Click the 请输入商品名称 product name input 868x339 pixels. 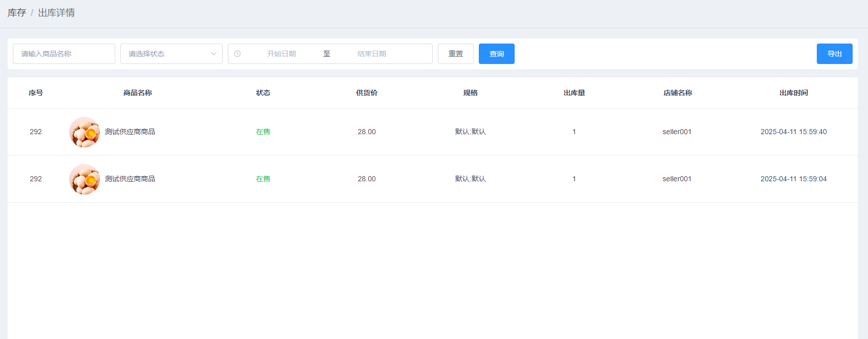click(x=64, y=54)
